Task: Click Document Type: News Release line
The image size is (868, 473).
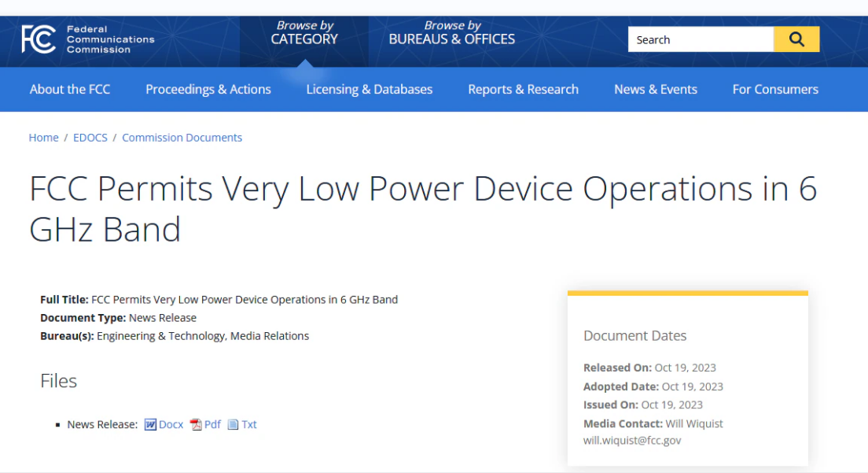Action: 118,318
